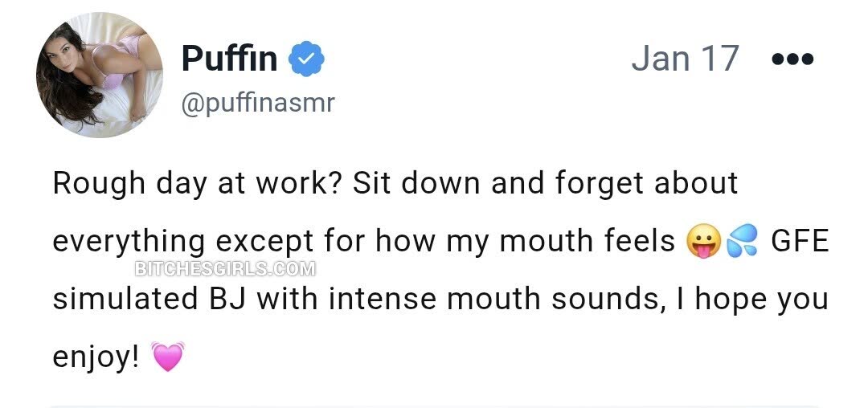Click the pink beating heart emoji

[167, 356]
